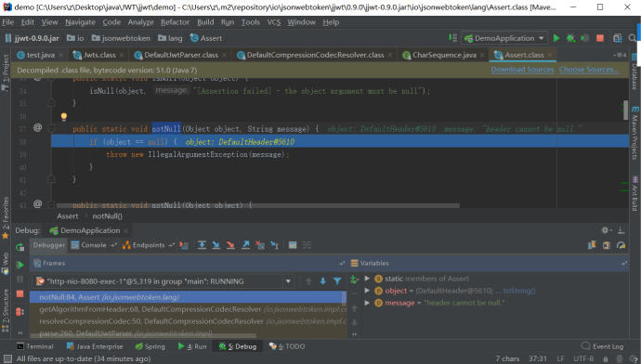The width and height of the screenshot is (641, 364).
Task: Switch to Console tab in debugger
Action: click(94, 245)
